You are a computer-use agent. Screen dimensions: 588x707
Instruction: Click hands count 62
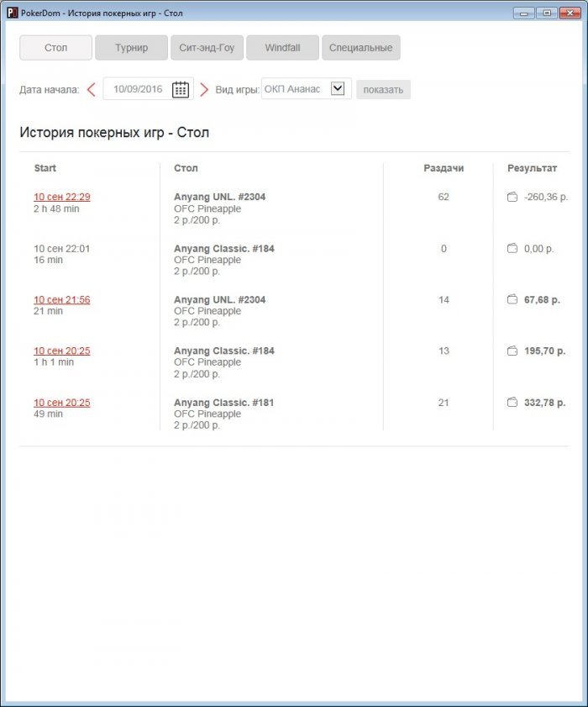pyautogui.click(x=444, y=197)
